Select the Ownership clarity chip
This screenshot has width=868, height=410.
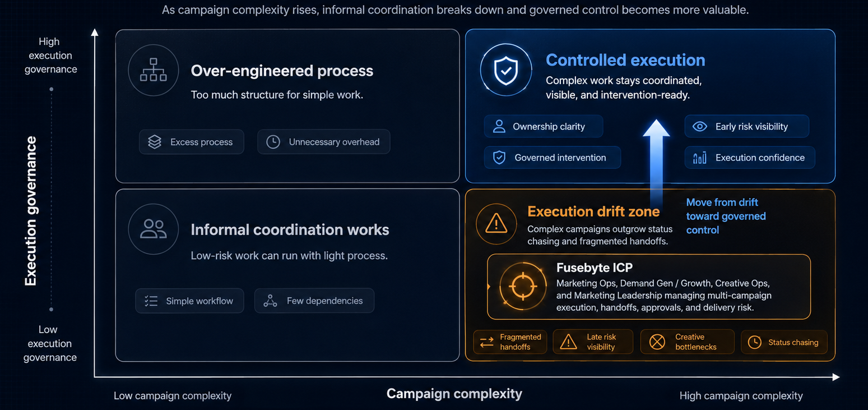pos(544,126)
